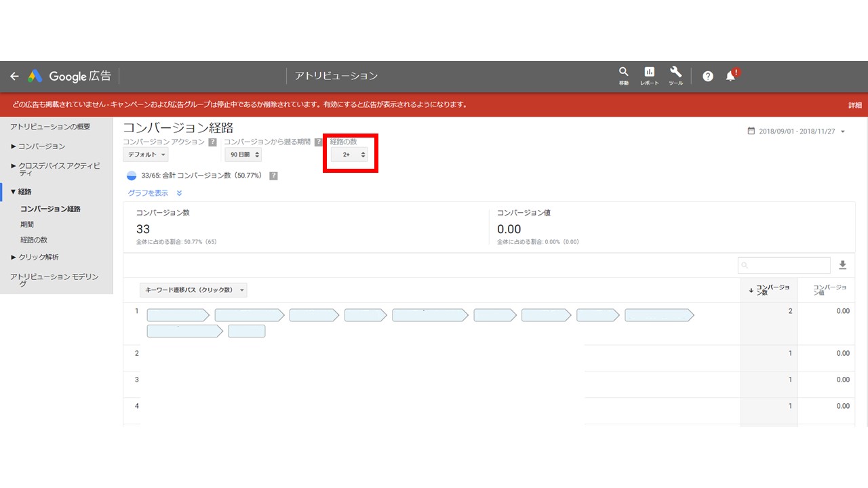868x488 pixels.
Task: Select 期間 in the sidebar
Action: pos(27,224)
